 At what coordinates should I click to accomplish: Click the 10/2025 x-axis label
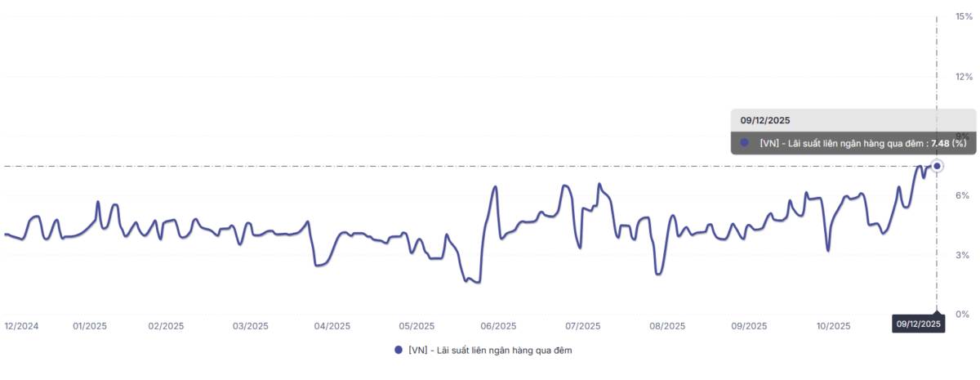point(834,325)
